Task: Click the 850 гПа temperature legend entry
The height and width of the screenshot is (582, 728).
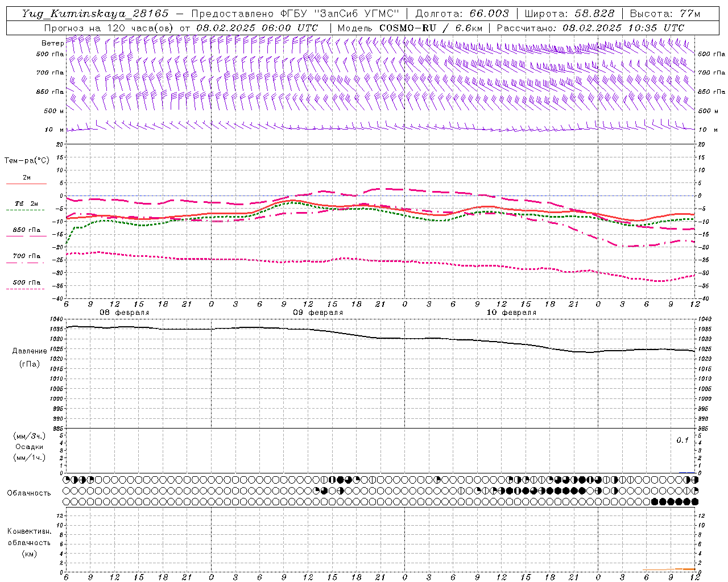Action: click(27, 230)
